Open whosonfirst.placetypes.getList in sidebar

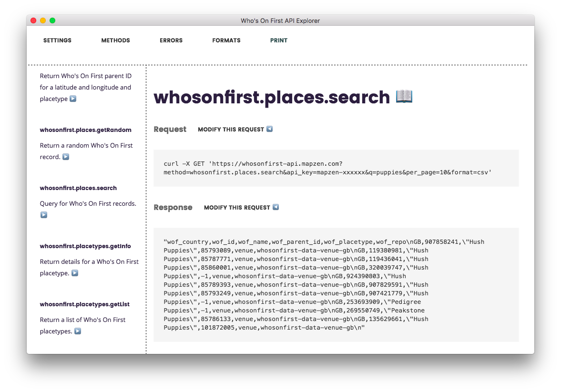click(x=85, y=304)
